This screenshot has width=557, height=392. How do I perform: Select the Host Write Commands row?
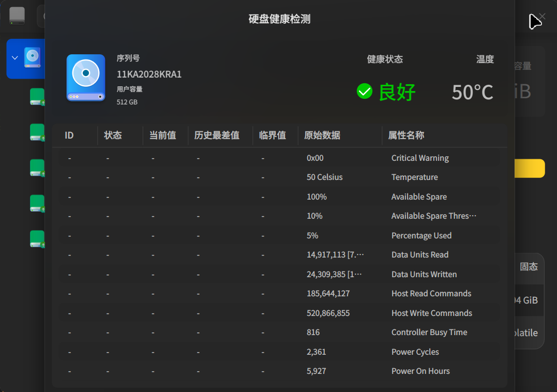click(x=279, y=313)
